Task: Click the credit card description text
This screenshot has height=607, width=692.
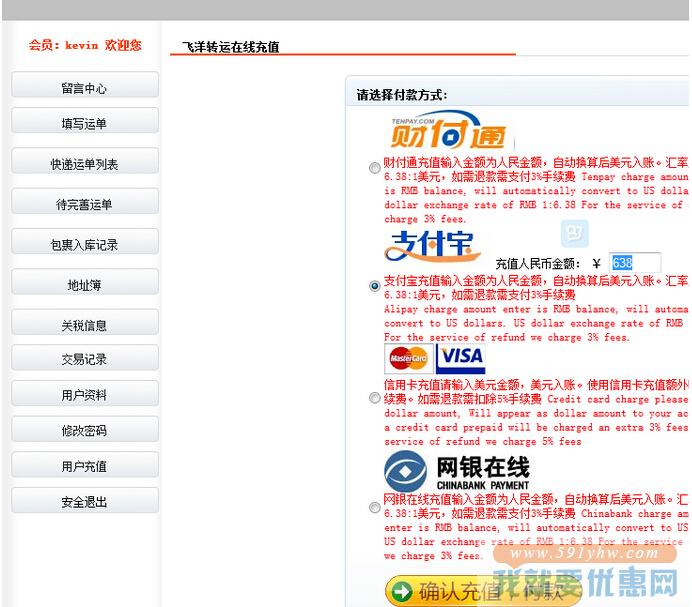Action: (536, 413)
